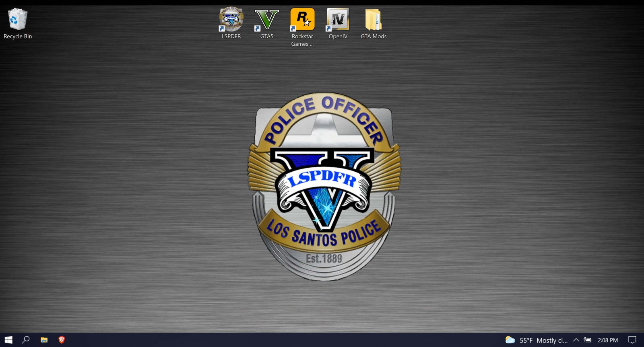Viewport: 644px width, 347px height.
Task: Select the OpenIV desktop shortcut
Action: point(338,20)
